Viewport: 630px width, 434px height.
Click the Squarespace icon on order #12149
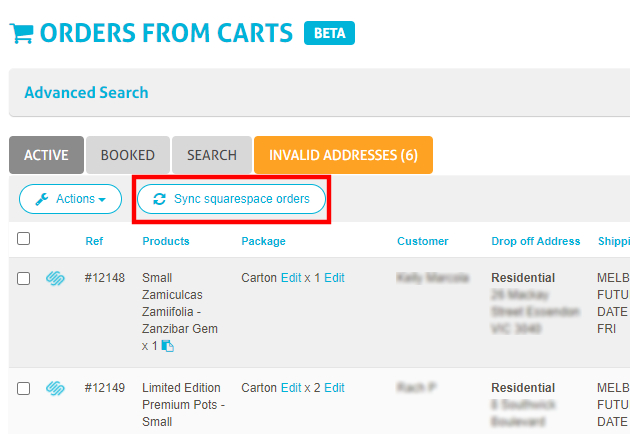[55, 388]
